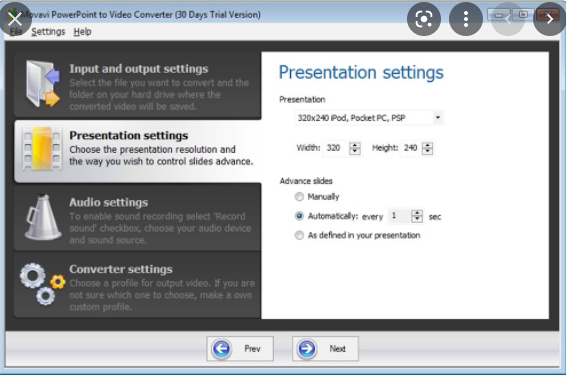Click the Height input field

pyautogui.click(x=412, y=148)
